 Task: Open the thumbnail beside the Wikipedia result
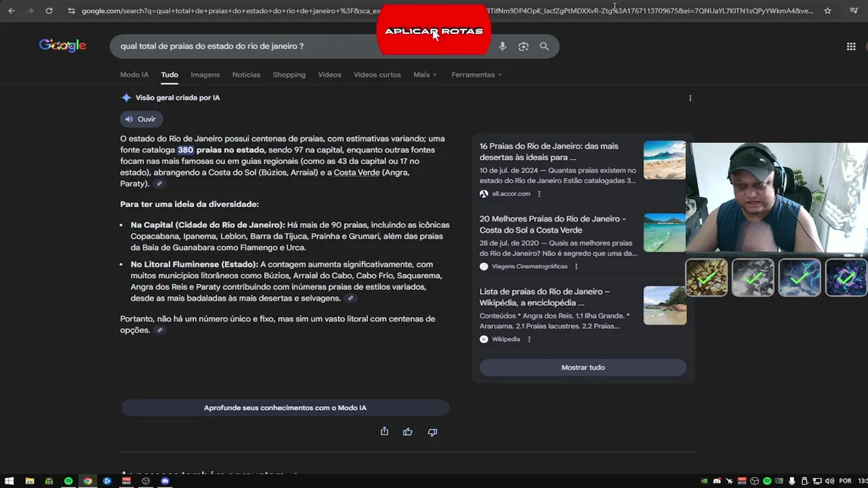pos(665,305)
